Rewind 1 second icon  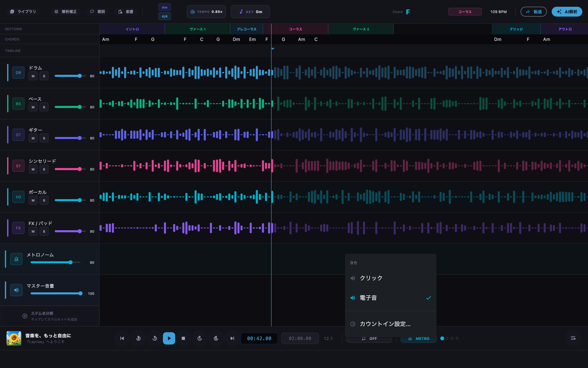[x=155, y=338]
